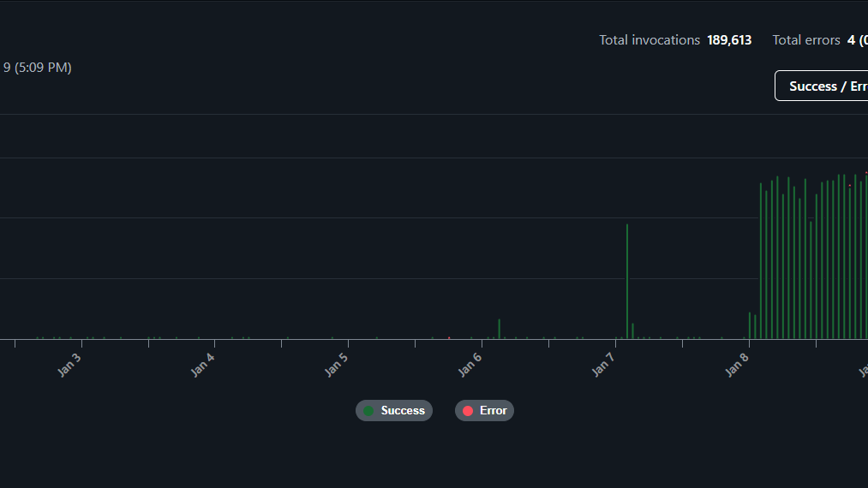Click the Jan 8 axis label
Image resolution: width=868 pixels, height=488 pixels.
737,366
